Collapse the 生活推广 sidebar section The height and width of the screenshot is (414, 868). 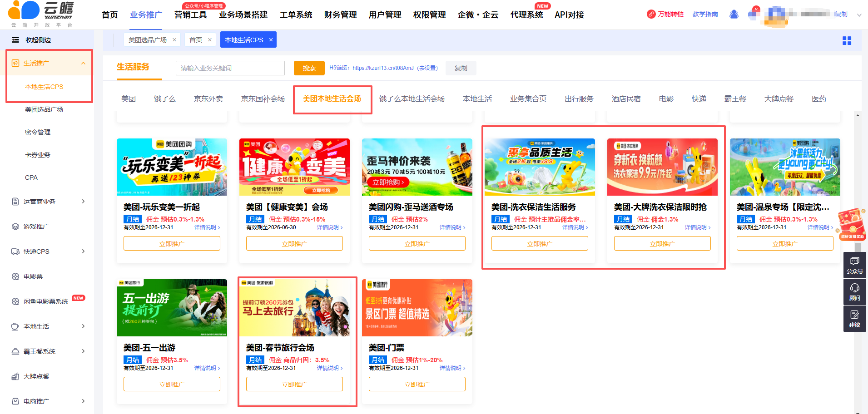pos(83,63)
